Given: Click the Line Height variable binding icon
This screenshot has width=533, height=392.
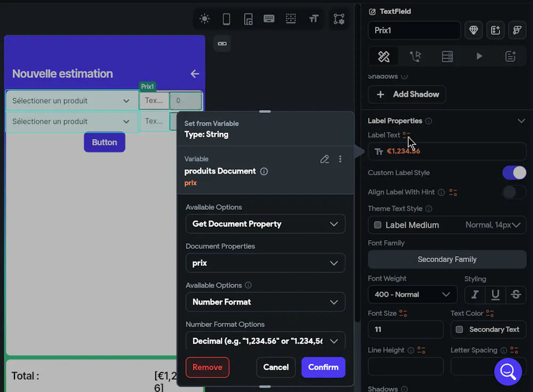Looking at the screenshot, I should click(x=422, y=350).
